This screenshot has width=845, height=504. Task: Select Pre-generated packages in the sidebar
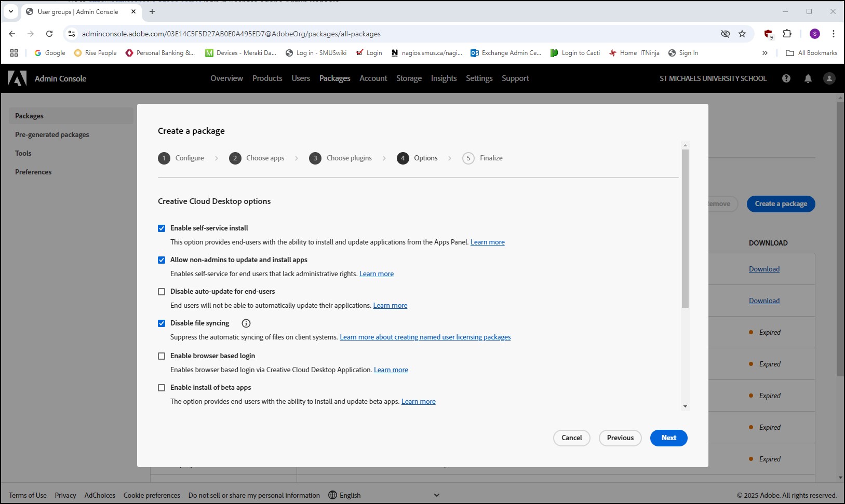pos(52,134)
